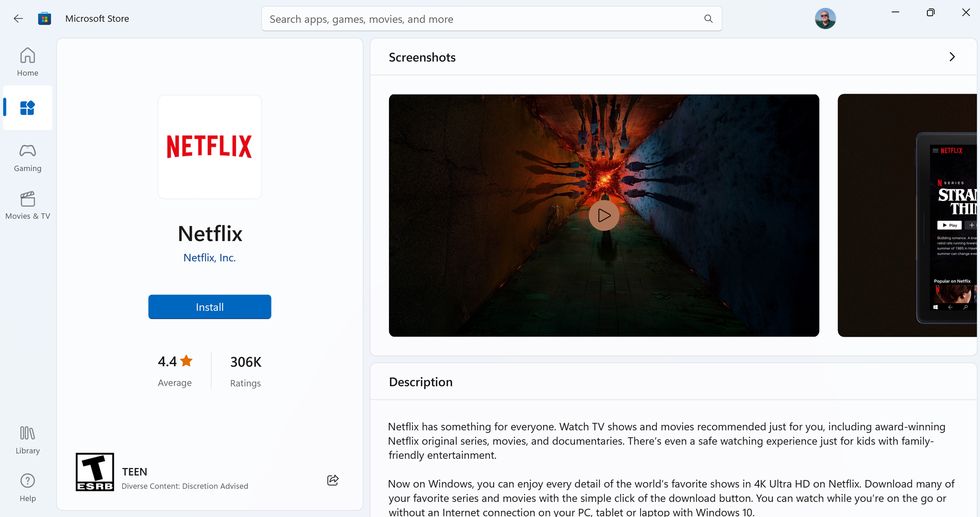The width and height of the screenshot is (980, 517).
Task: Open the Gaming section
Action: coord(28,157)
